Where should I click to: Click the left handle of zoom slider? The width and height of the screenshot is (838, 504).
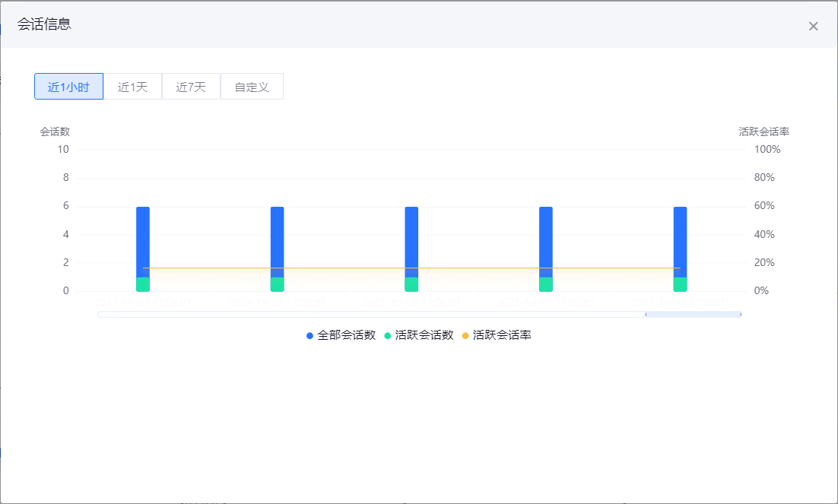pyautogui.click(x=646, y=315)
